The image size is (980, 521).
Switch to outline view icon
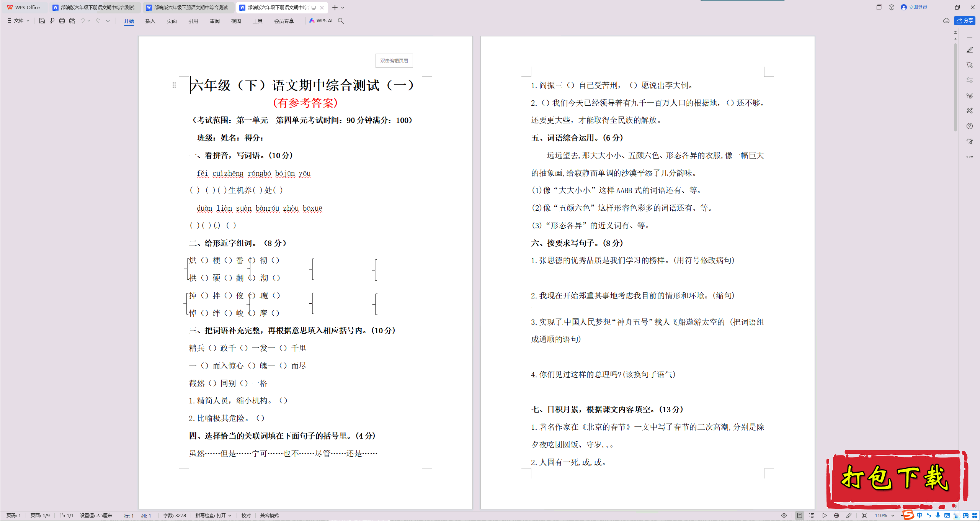coord(812,516)
